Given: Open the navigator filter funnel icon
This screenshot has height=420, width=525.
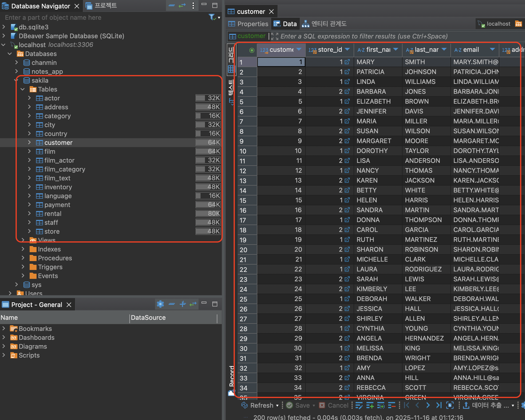Looking at the screenshot, I should (212, 17).
